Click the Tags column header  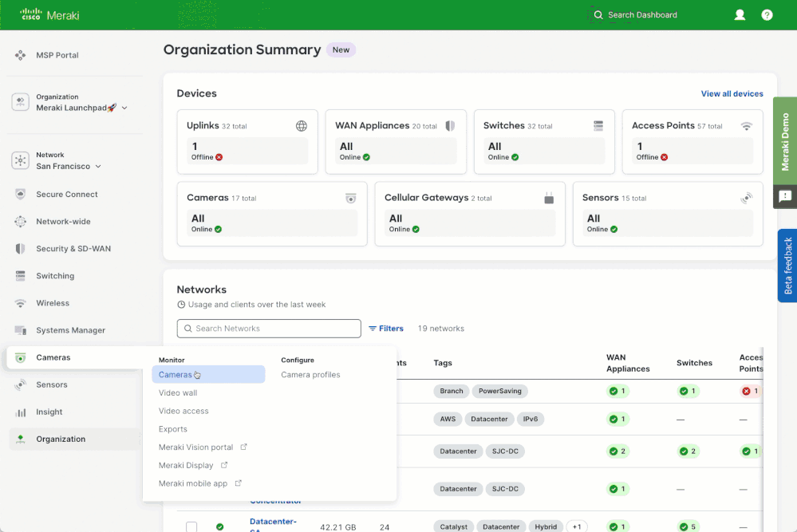443,363
